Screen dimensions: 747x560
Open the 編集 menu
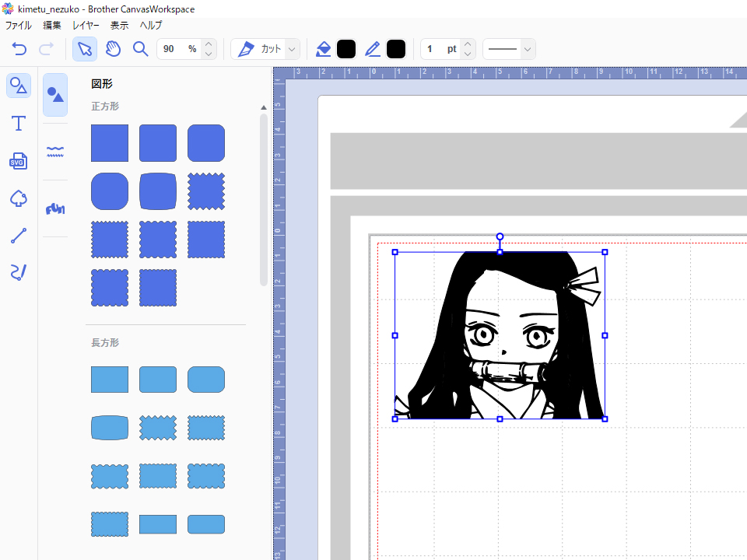pyautogui.click(x=52, y=25)
